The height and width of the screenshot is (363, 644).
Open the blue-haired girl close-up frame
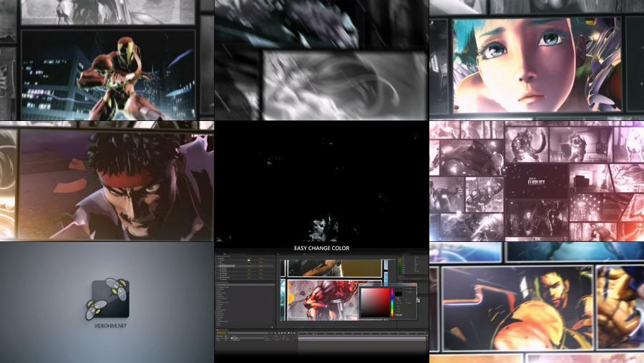[x=537, y=64]
